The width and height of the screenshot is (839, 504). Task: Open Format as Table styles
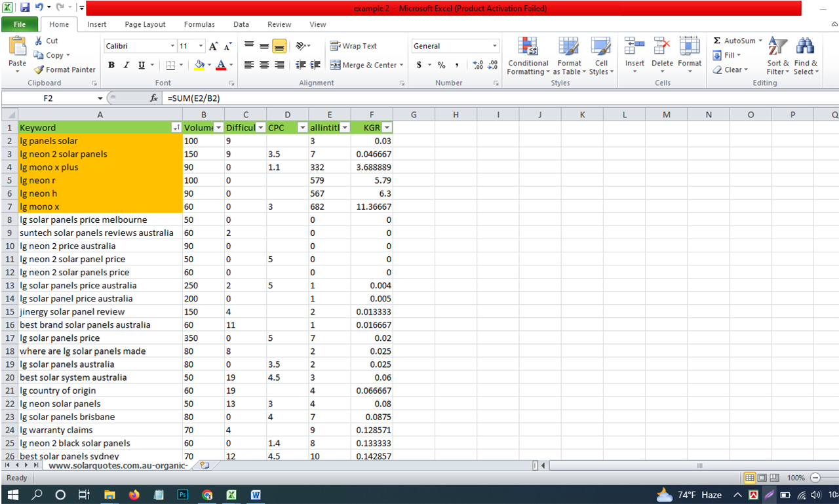tap(569, 56)
